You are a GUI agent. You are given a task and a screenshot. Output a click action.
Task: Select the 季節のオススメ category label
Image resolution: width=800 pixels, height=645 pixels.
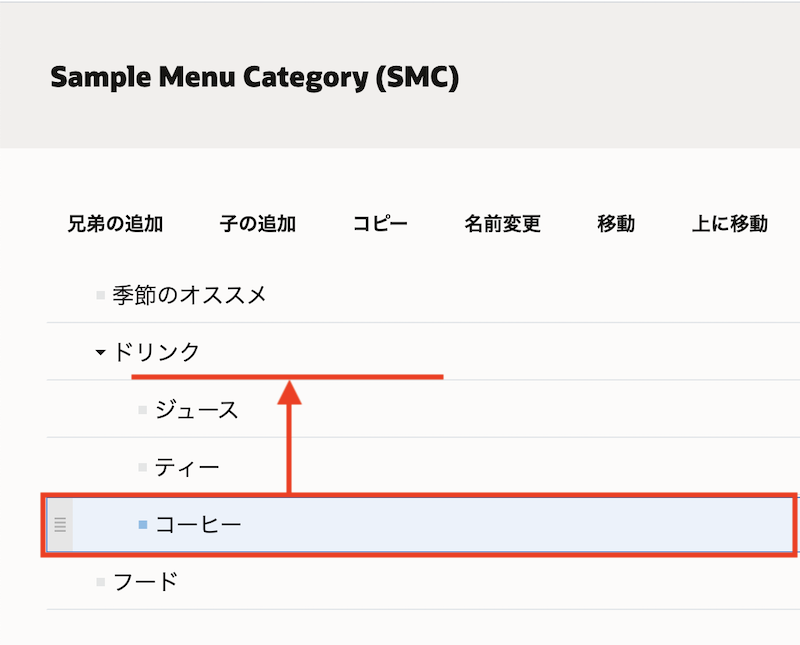point(189,295)
